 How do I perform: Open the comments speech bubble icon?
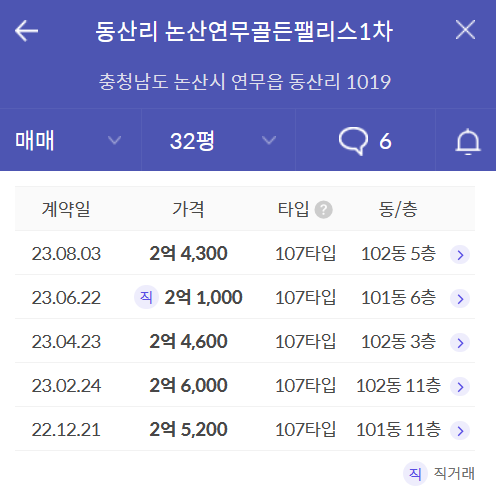(x=353, y=141)
